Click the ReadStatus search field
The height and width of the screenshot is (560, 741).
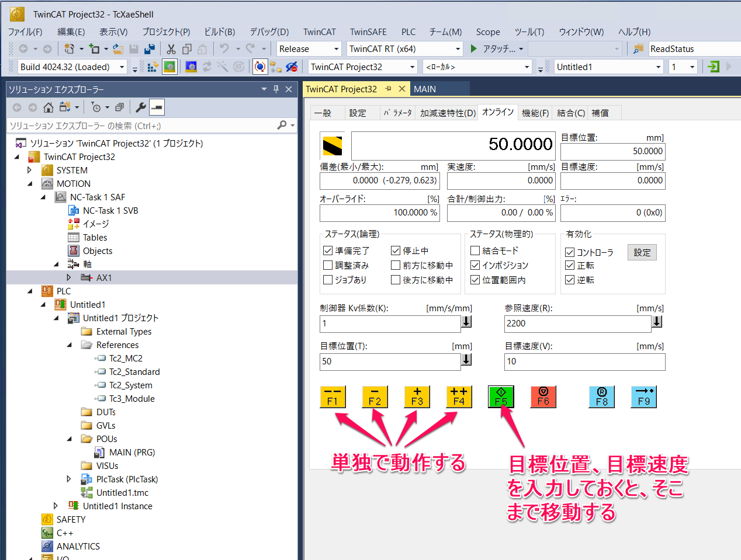pyautogui.click(x=694, y=49)
